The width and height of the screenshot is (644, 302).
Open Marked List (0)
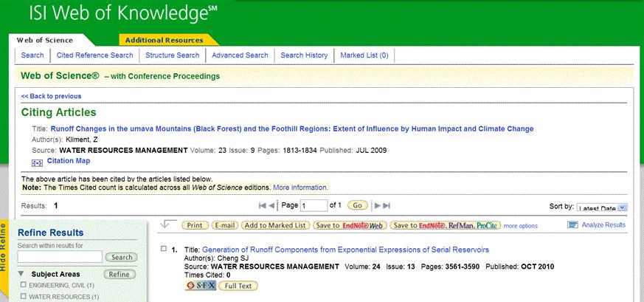pyautogui.click(x=364, y=55)
